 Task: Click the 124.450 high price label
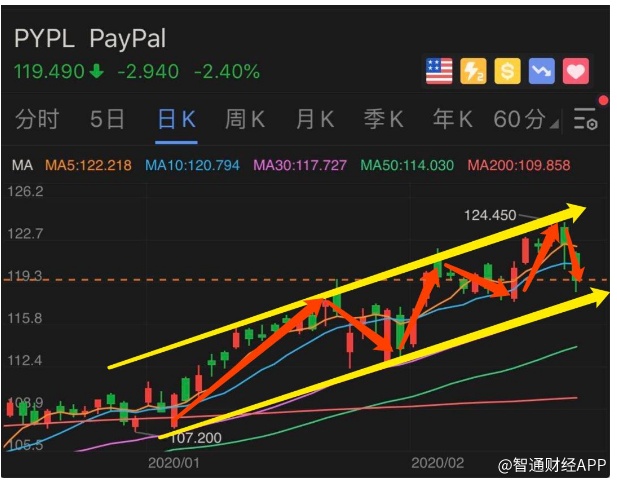[x=490, y=215]
